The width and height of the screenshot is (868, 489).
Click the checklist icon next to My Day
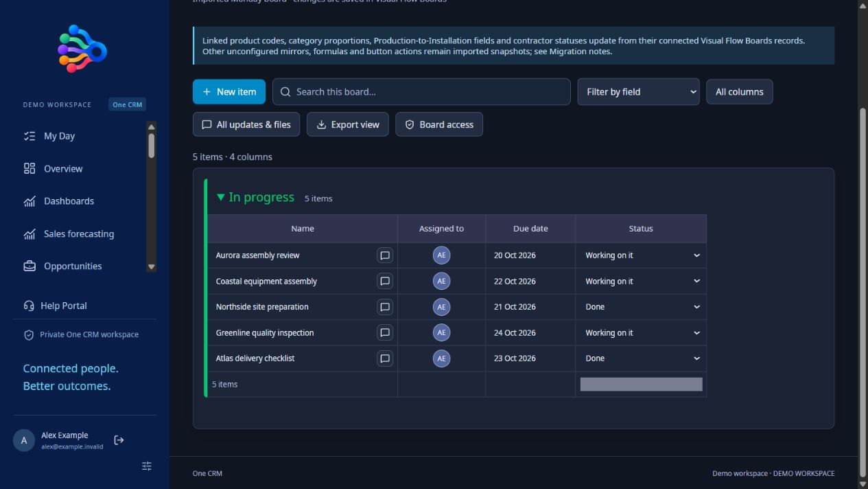[30, 136]
